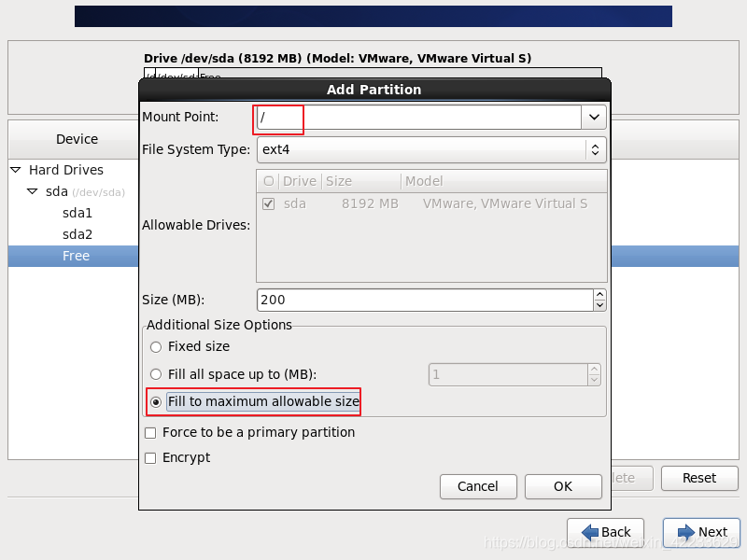The height and width of the screenshot is (560, 747).
Task: Select sda2 in the device tree
Action: point(78,234)
